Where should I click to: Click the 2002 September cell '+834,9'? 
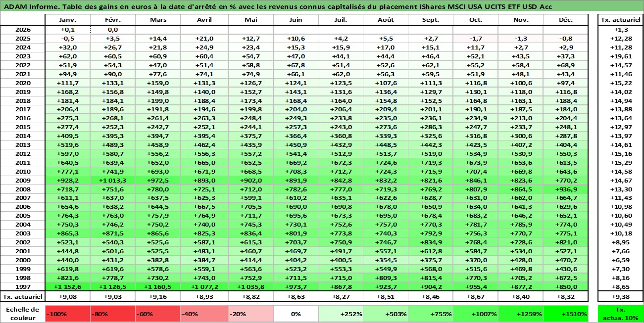pyautogui.click(x=431, y=242)
